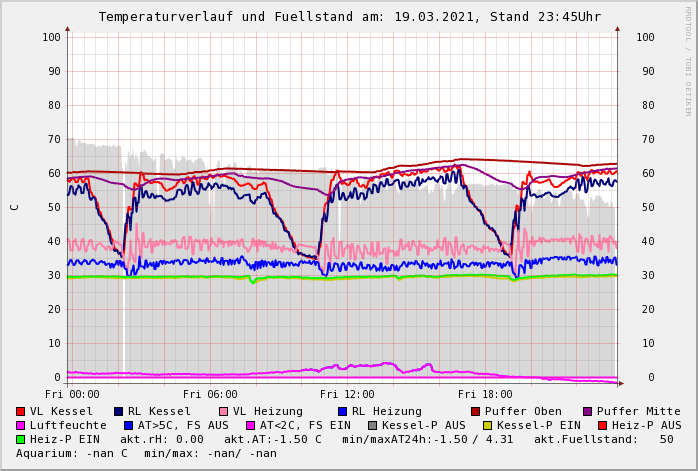Click the red VL Kessel legend swatch
Viewport: 698px width, 471px height.
[x=21, y=412]
